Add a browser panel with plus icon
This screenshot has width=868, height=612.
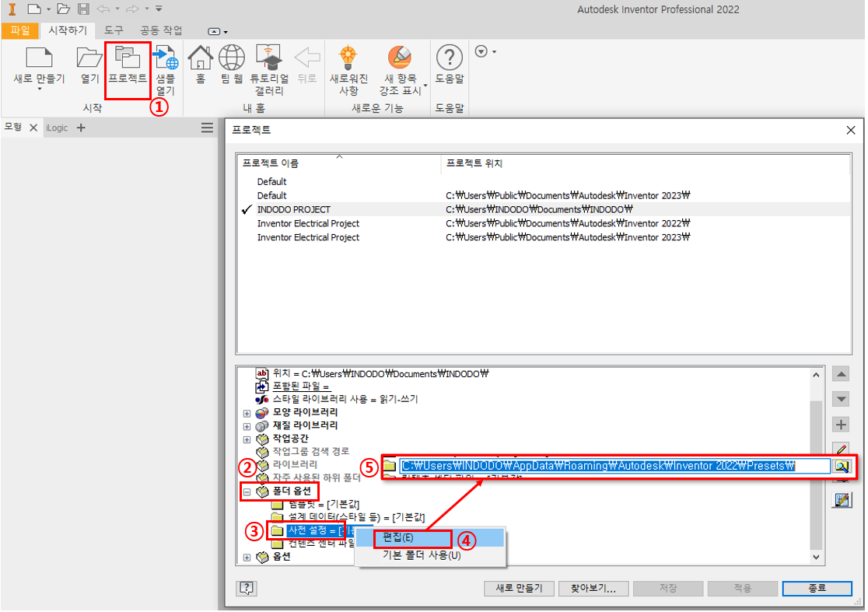coord(81,128)
